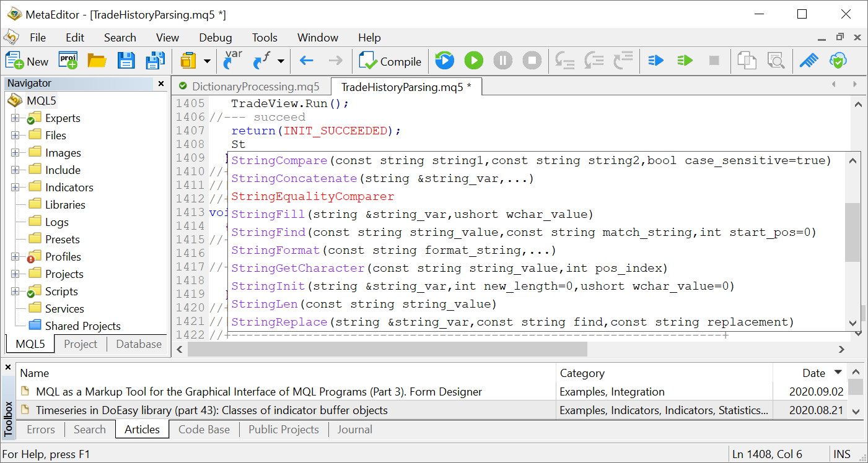Select the Save All documents icon
The height and width of the screenshot is (463, 868).
point(155,61)
